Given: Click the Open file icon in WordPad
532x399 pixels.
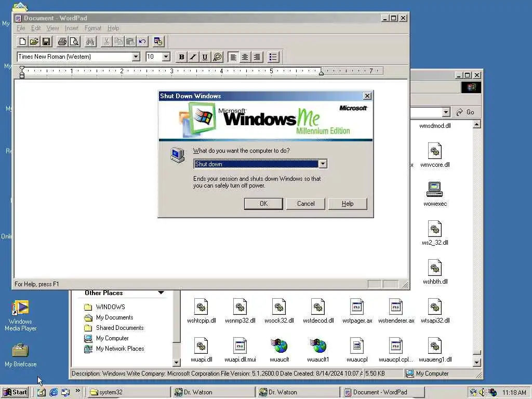Looking at the screenshot, I should tap(34, 42).
